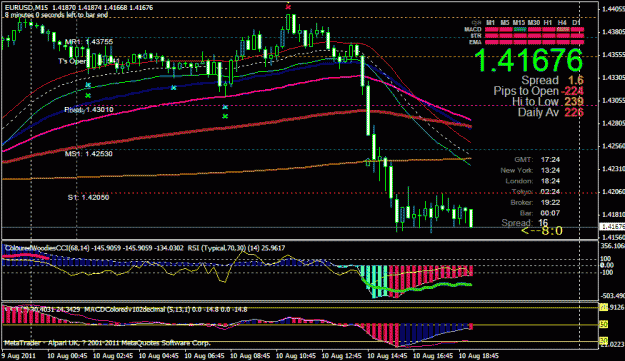Viewport: 625px width, 361px height.
Task: Click the -503.490 CCI scale value
Action: pyautogui.click(x=612, y=296)
